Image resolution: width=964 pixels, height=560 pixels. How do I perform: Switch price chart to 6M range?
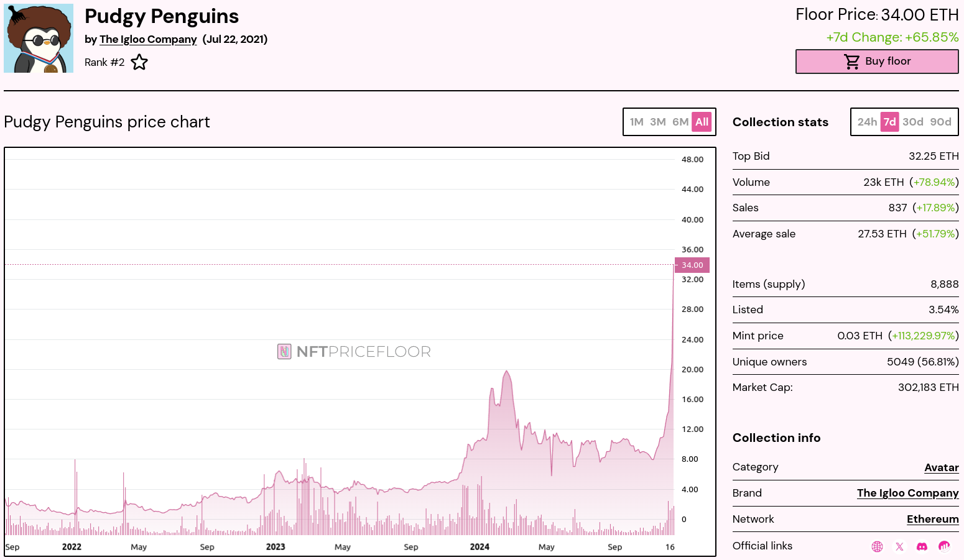[680, 122]
